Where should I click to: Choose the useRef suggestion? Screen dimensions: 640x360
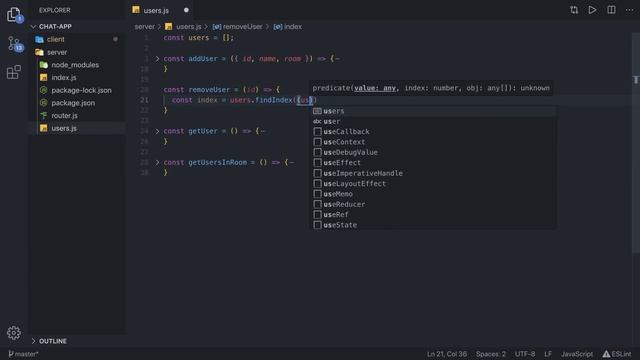pyautogui.click(x=434, y=215)
